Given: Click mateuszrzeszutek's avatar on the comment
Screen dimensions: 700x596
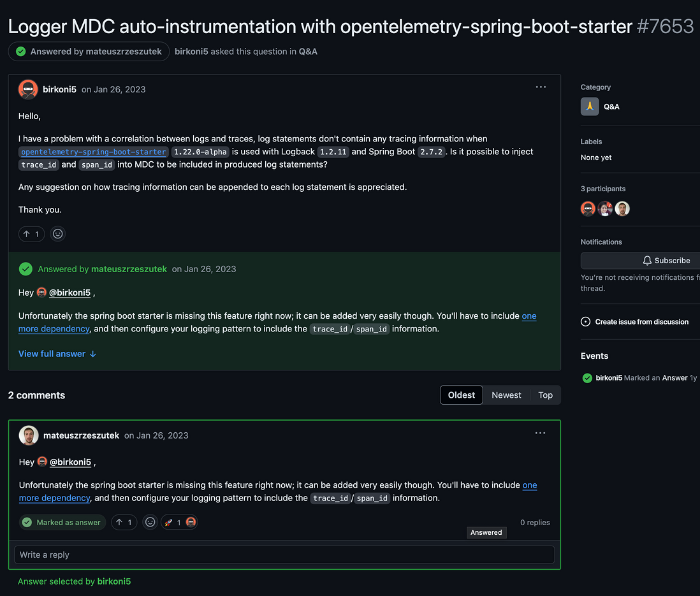Looking at the screenshot, I should pos(29,435).
